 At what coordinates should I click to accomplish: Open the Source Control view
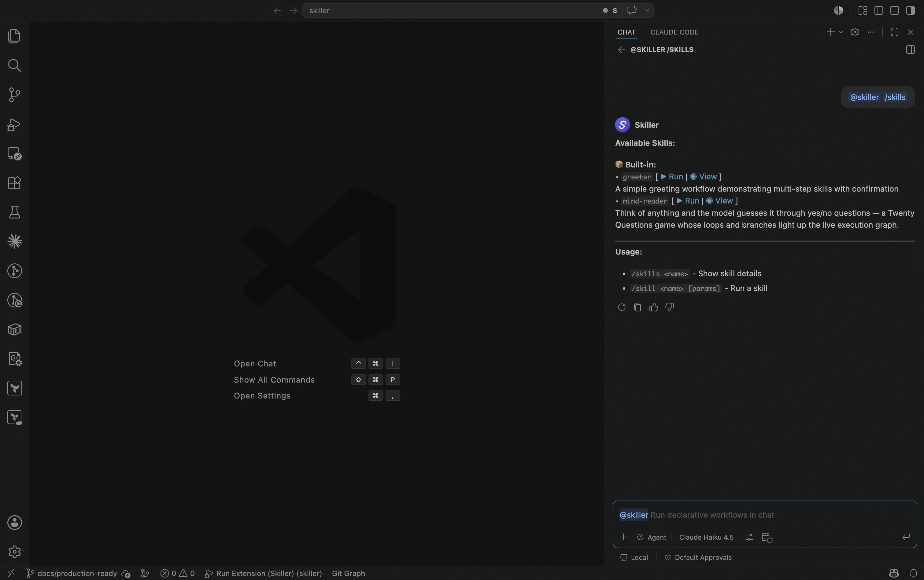pyautogui.click(x=14, y=94)
